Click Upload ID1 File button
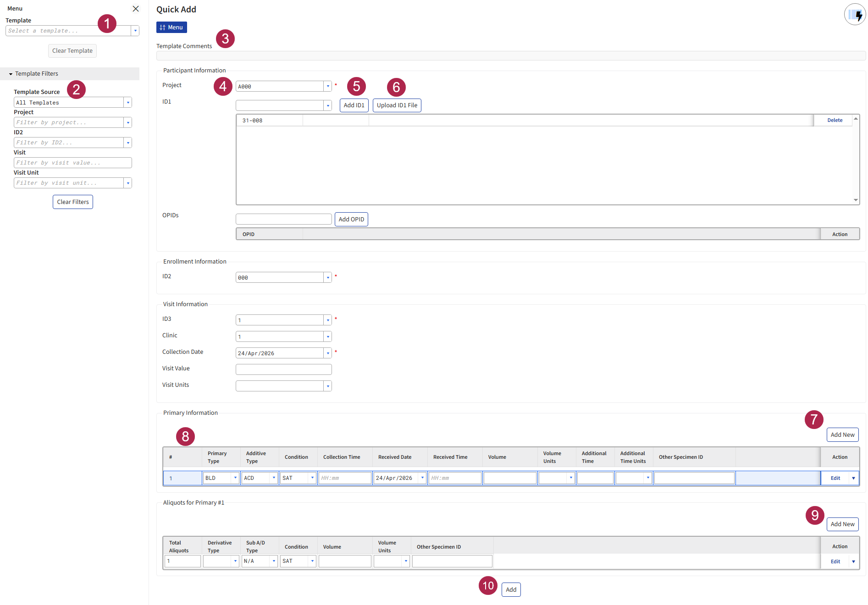Image resolution: width=868 pixels, height=605 pixels. point(397,105)
